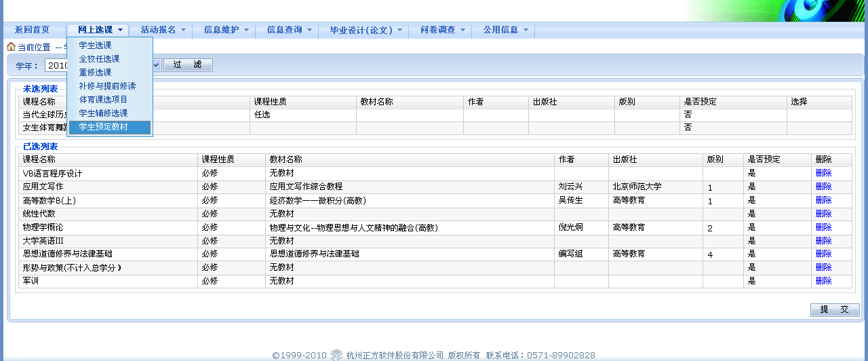Image resolution: width=868 pixels, height=361 pixels.
Task: Click the home icon beside 当前位置
Action: point(11,47)
